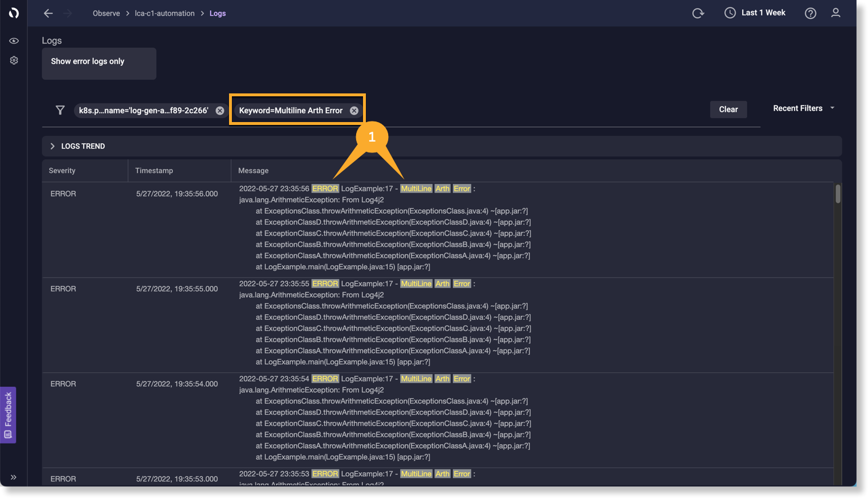Select ERROR severity of 19:35:55 row
The image size is (868, 498).
63,289
